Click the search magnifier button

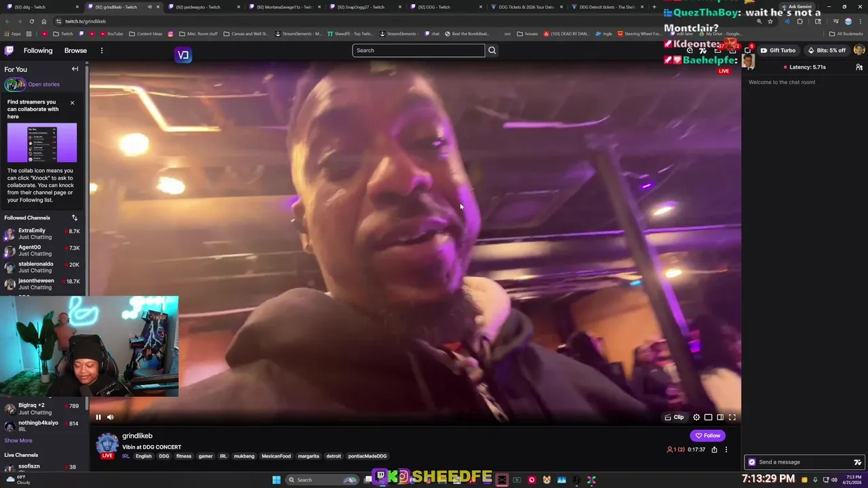[492, 50]
